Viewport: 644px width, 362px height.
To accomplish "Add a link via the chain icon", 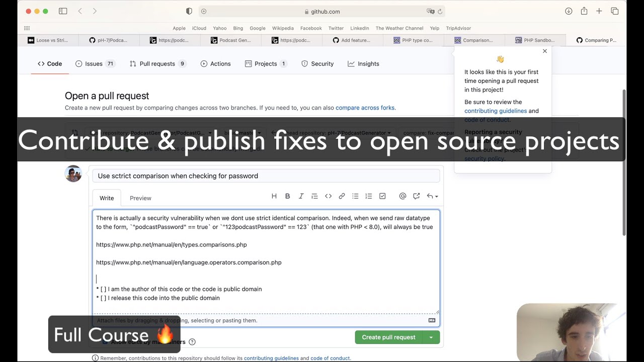I will pos(342,196).
